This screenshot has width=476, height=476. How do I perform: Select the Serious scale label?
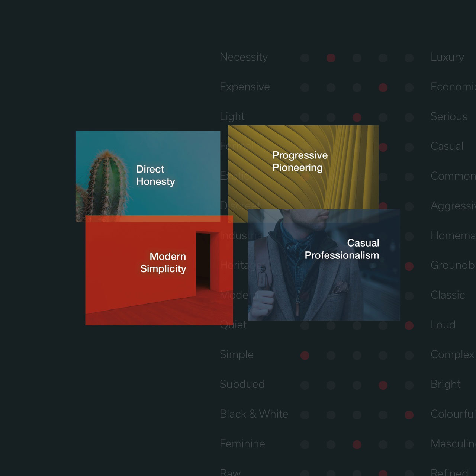click(449, 116)
